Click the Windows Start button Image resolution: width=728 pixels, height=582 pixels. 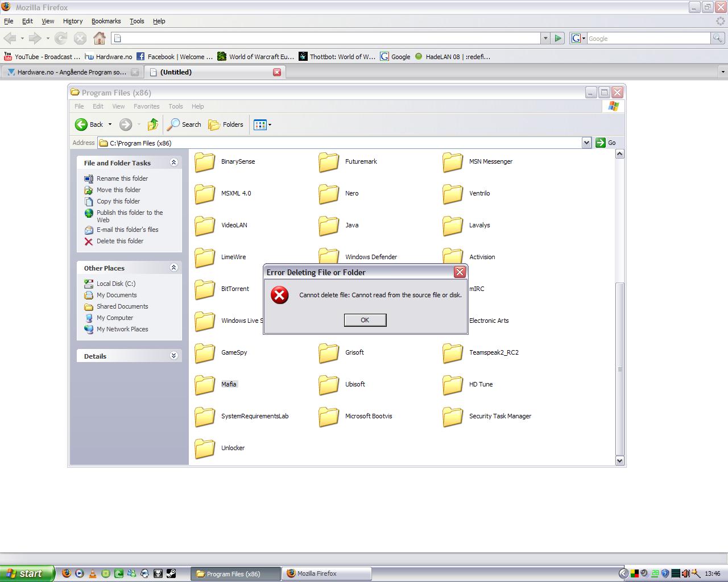pos(27,573)
